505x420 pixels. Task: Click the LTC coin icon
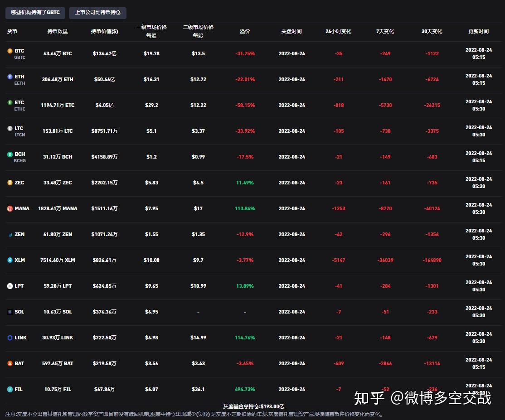click(9, 128)
